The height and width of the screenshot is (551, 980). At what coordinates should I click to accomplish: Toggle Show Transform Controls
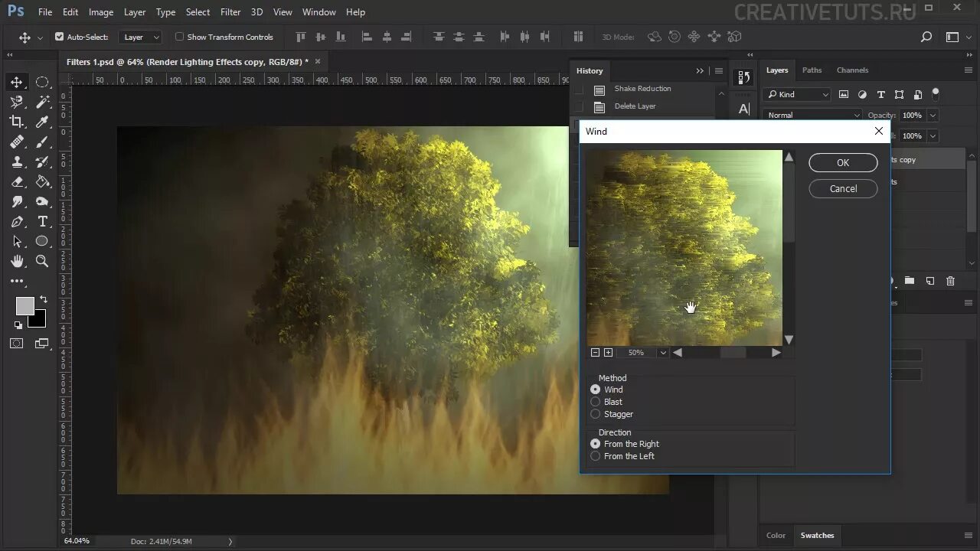click(x=180, y=37)
